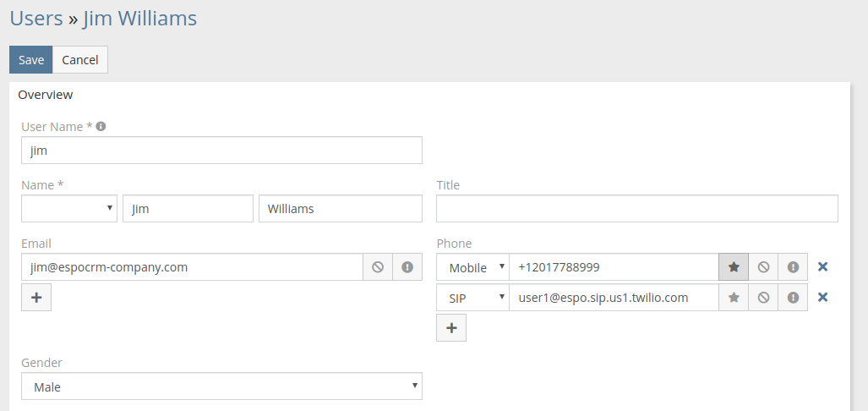Click the Save button
The height and width of the screenshot is (411, 868).
point(31,60)
